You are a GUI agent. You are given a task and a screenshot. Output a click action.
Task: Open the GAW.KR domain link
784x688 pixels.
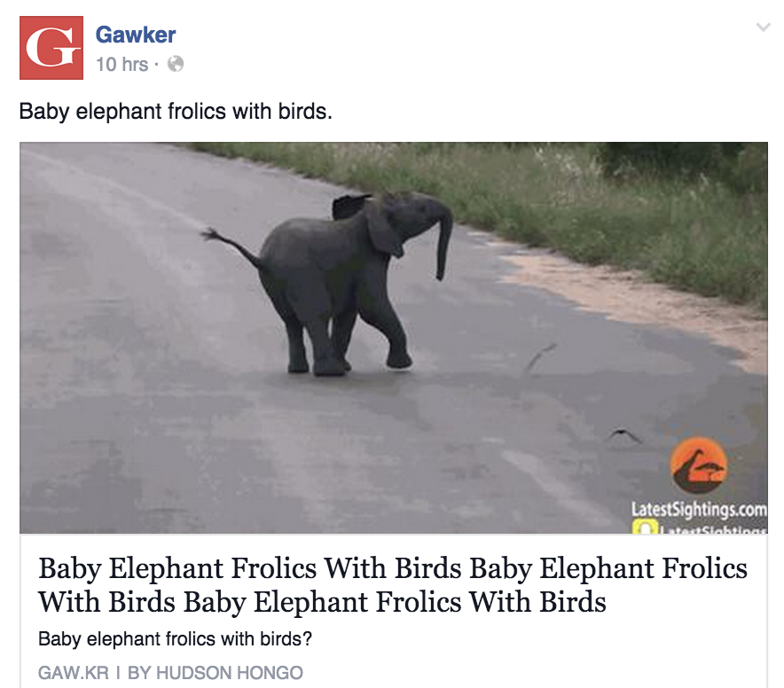[x=74, y=673]
